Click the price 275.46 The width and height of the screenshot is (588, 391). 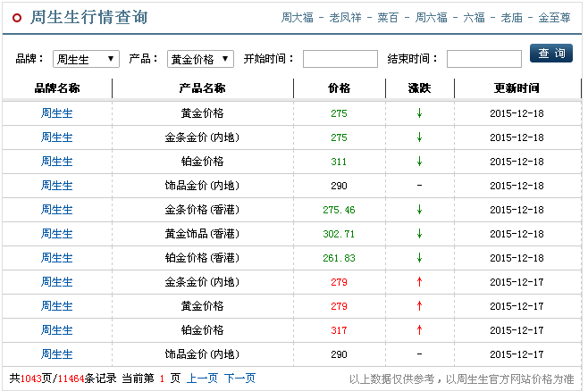pos(339,210)
